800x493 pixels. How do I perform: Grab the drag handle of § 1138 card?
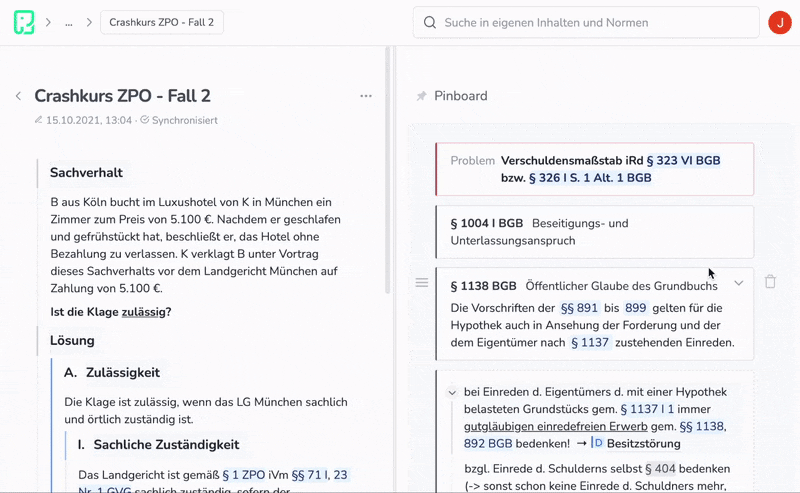pyautogui.click(x=421, y=283)
